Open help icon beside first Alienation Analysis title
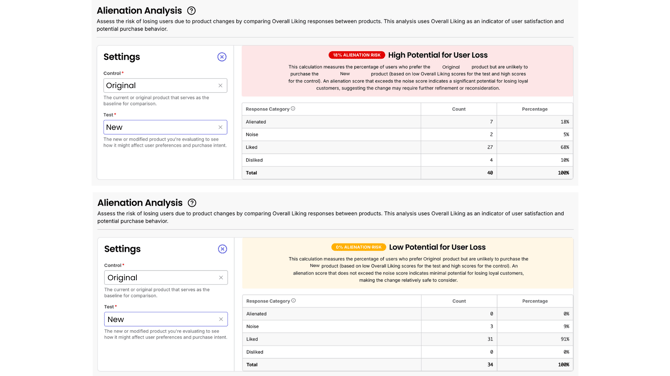Screen dimensions: 670x376 191,11
